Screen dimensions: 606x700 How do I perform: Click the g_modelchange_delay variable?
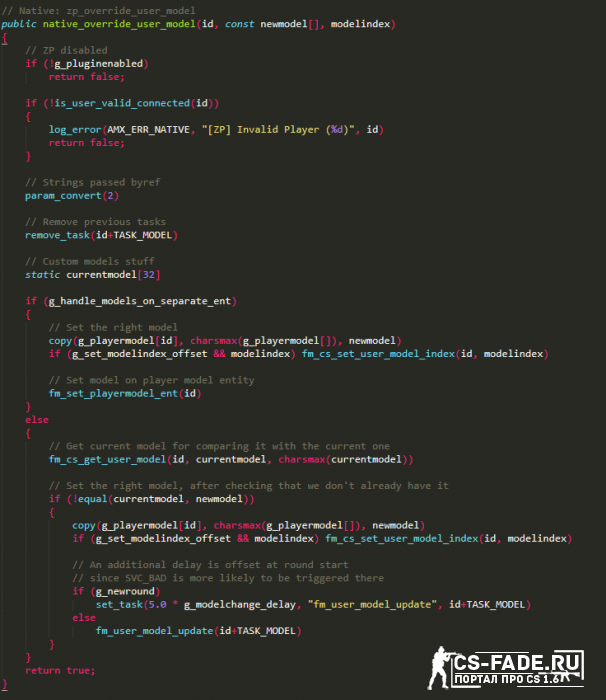point(239,604)
